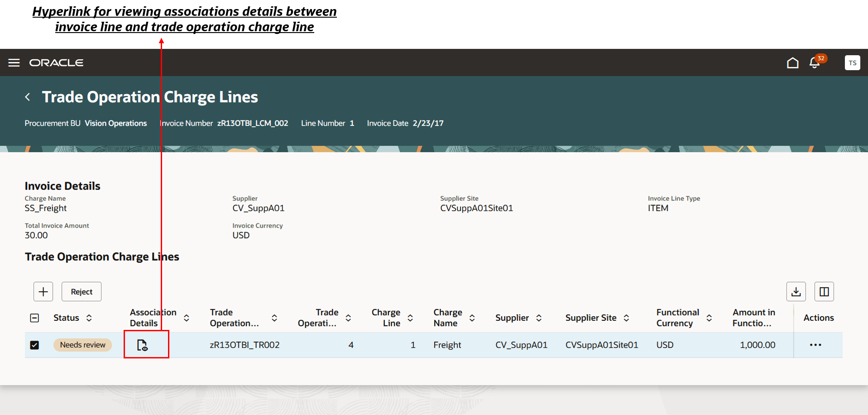Click the charge line value 1 in table
Screen dimensions: 868x415
pos(413,345)
